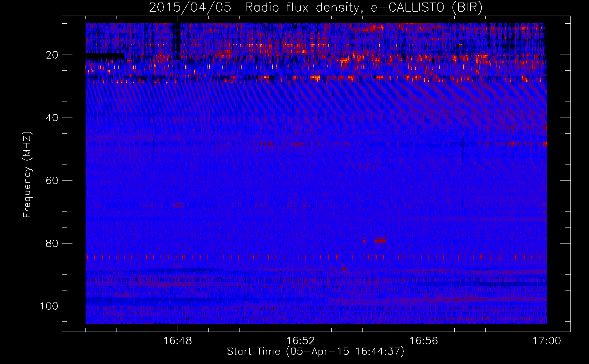The height and width of the screenshot is (364, 589).
Task: Click the 17:00 time tick label
Action: 547,341
